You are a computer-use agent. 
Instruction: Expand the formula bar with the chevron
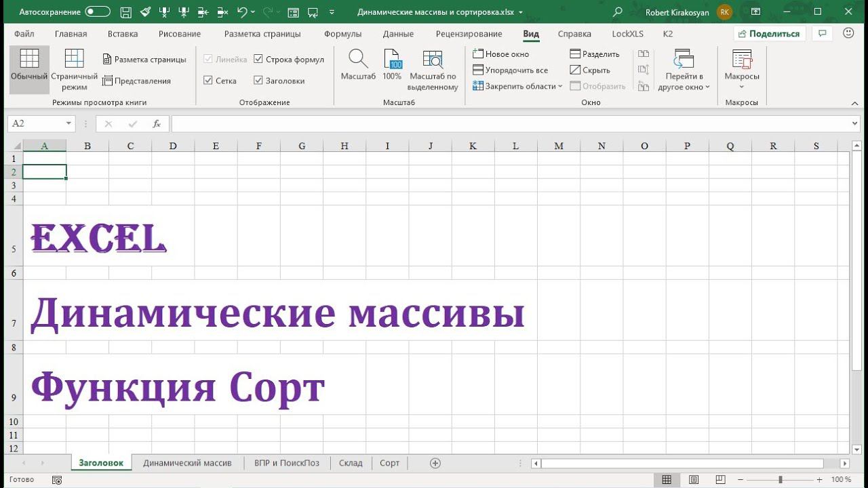coord(855,123)
